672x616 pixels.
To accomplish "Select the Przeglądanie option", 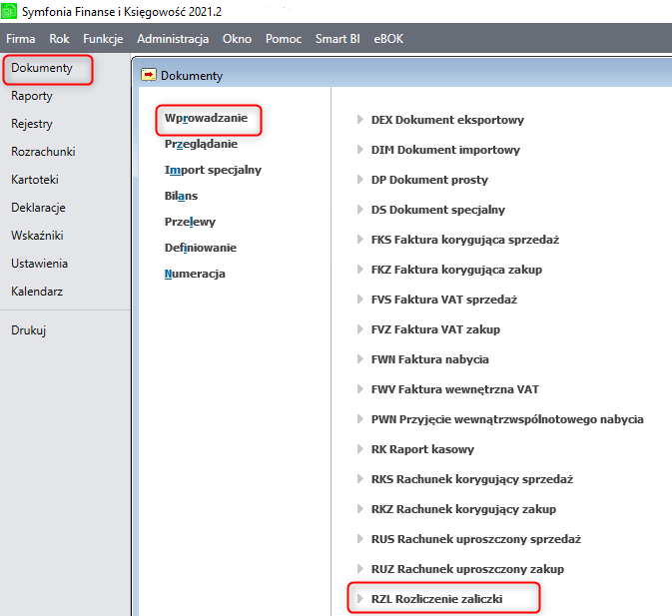I will point(201,144).
